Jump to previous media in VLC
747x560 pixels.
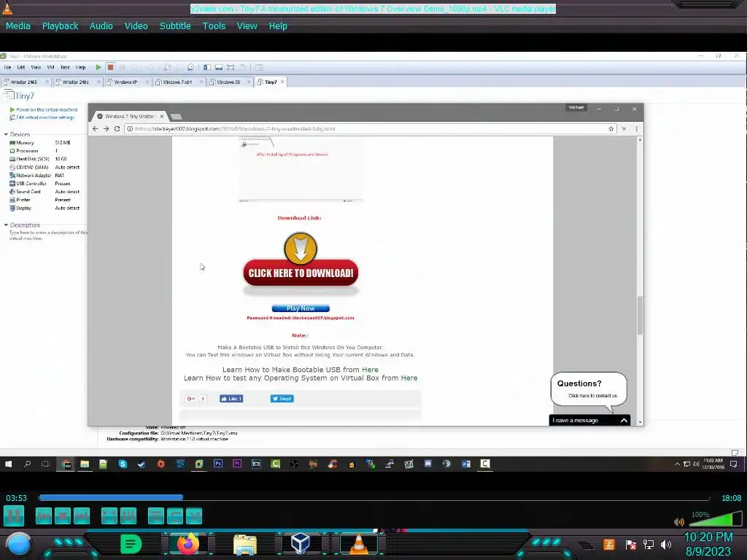coord(44,516)
